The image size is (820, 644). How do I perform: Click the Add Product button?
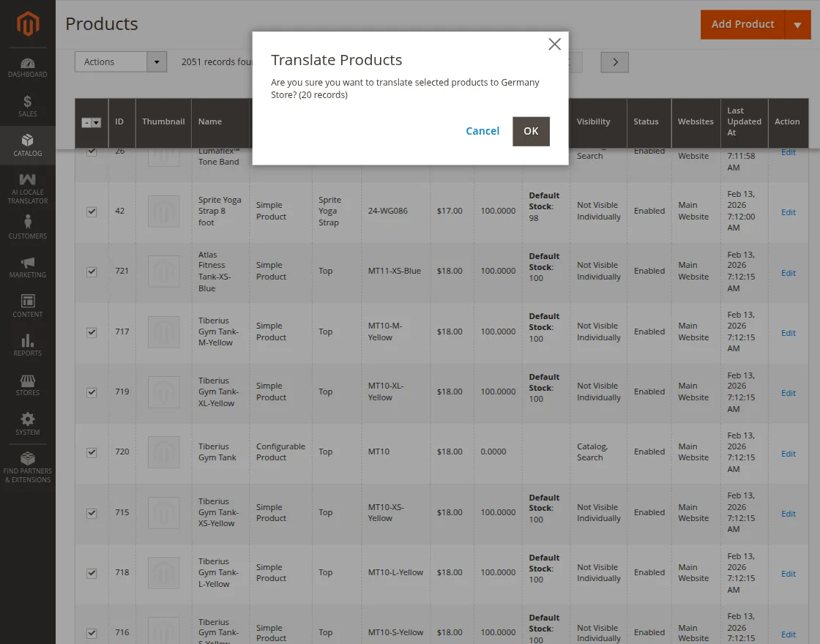[x=742, y=24]
